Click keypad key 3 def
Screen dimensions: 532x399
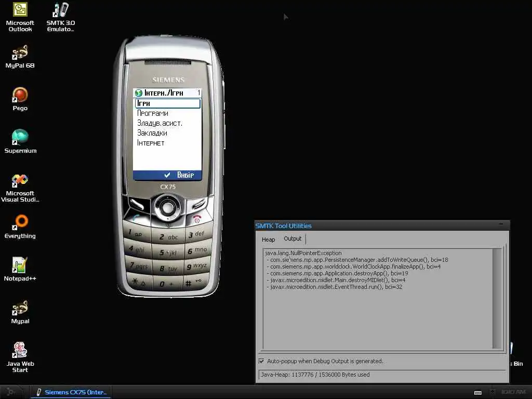click(197, 234)
